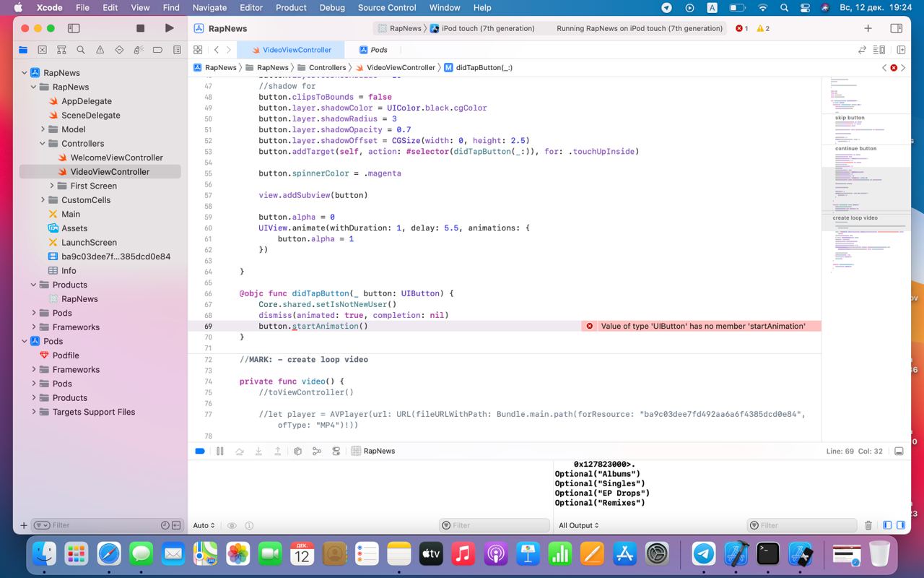This screenshot has width=924, height=578.
Task: Click didTapButton(_:) in jump bar
Action: click(x=478, y=67)
